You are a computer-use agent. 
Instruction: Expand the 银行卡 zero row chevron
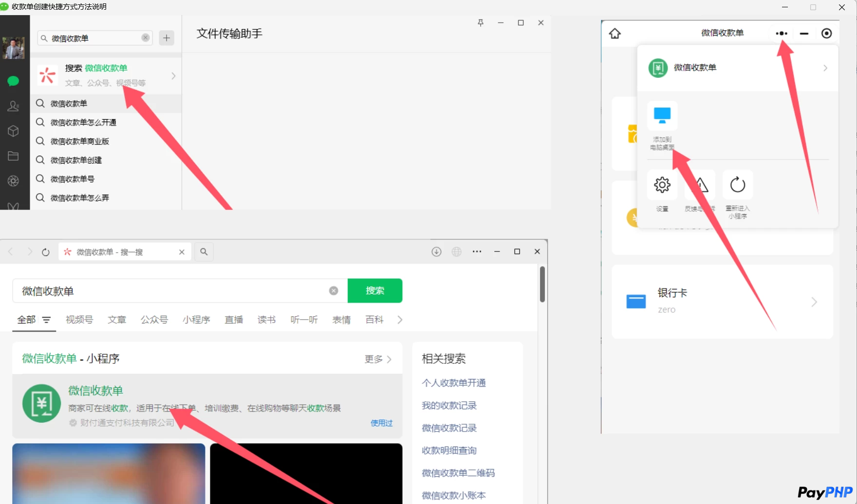click(814, 302)
